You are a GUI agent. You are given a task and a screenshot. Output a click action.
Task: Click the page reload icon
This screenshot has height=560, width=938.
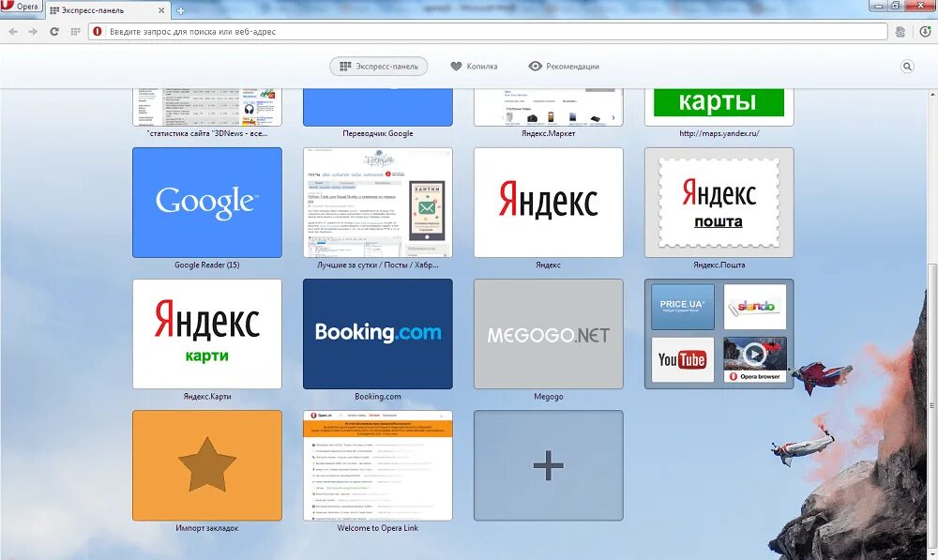56,30
